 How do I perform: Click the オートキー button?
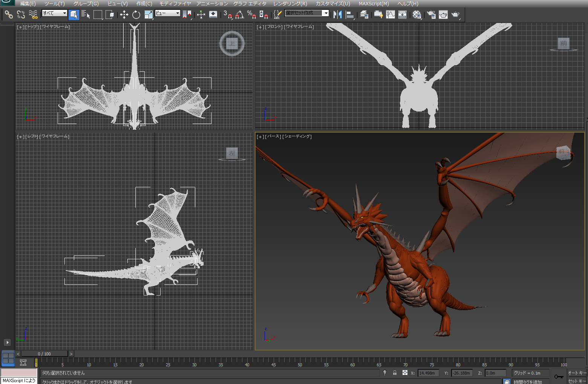[x=577, y=373]
